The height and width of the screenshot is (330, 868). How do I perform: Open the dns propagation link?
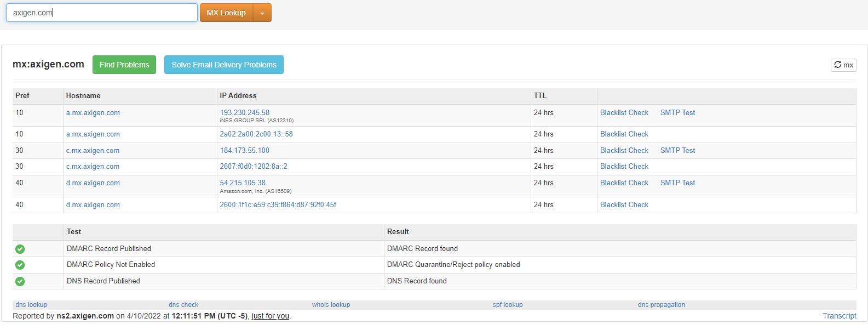click(x=662, y=305)
